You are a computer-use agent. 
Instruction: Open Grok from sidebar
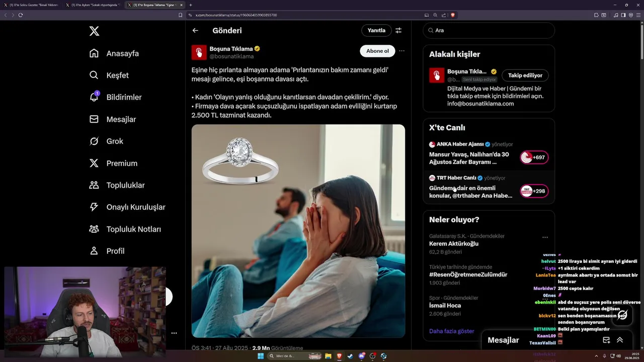(x=106, y=141)
